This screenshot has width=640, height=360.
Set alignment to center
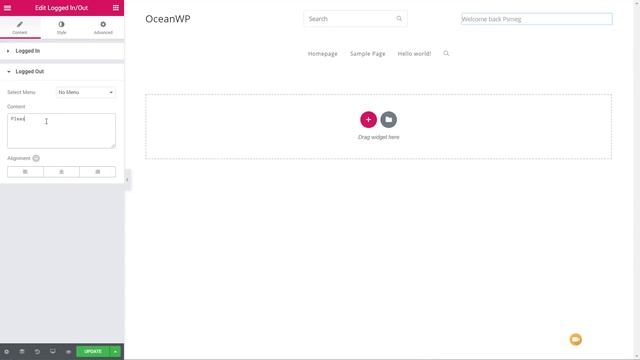[61, 172]
